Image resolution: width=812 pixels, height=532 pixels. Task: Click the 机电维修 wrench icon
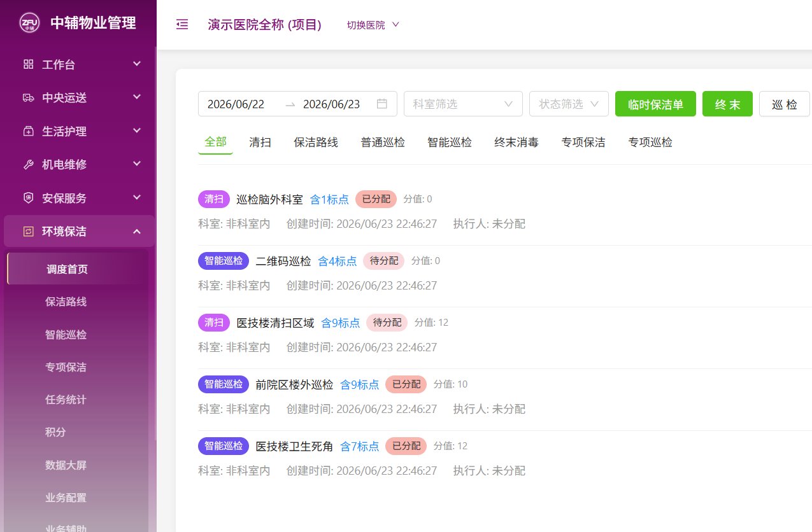(x=28, y=164)
